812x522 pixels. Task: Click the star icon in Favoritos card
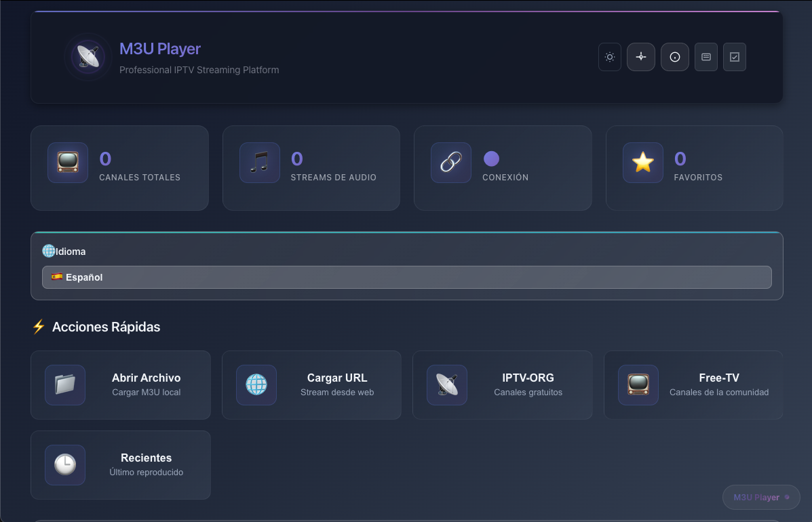pyautogui.click(x=642, y=163)
